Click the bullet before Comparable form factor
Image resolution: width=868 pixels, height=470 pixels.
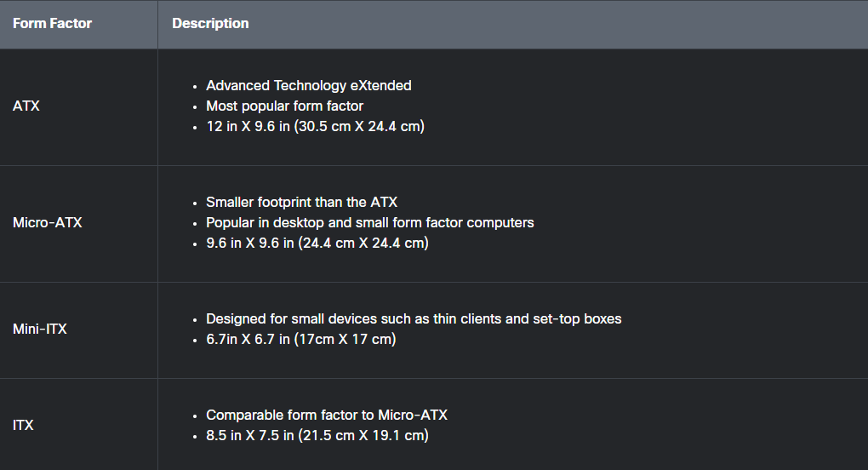pyautogui.click(x=195, y=416)
